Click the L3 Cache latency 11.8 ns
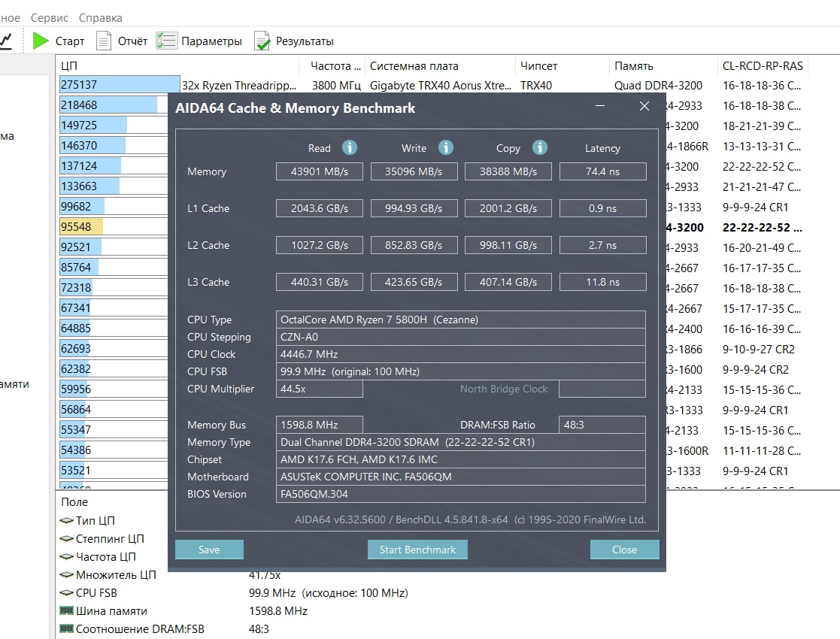The width and height of the screenshot is (840, 639). pyautogui.click(x=602, y=282)
